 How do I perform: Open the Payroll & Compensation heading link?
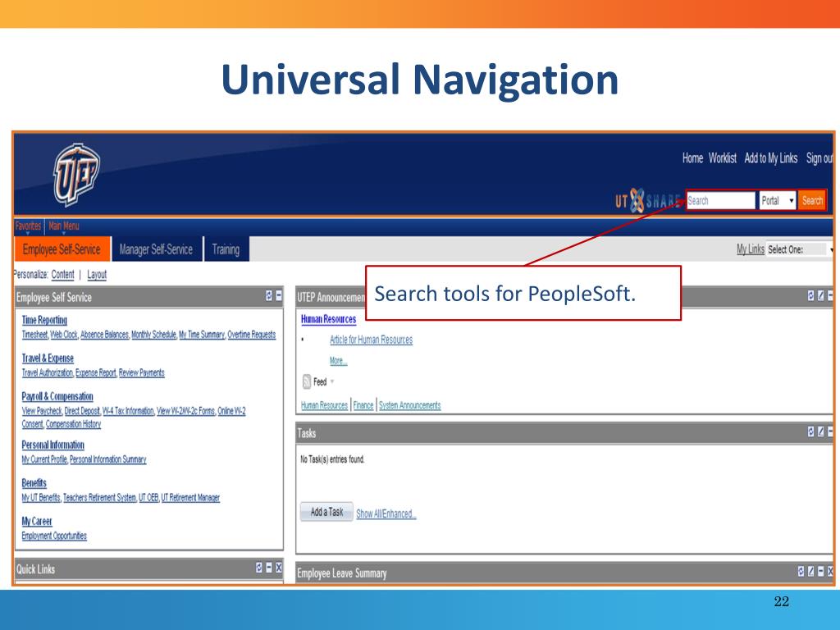pyautogui.click(x=57, y=396)
